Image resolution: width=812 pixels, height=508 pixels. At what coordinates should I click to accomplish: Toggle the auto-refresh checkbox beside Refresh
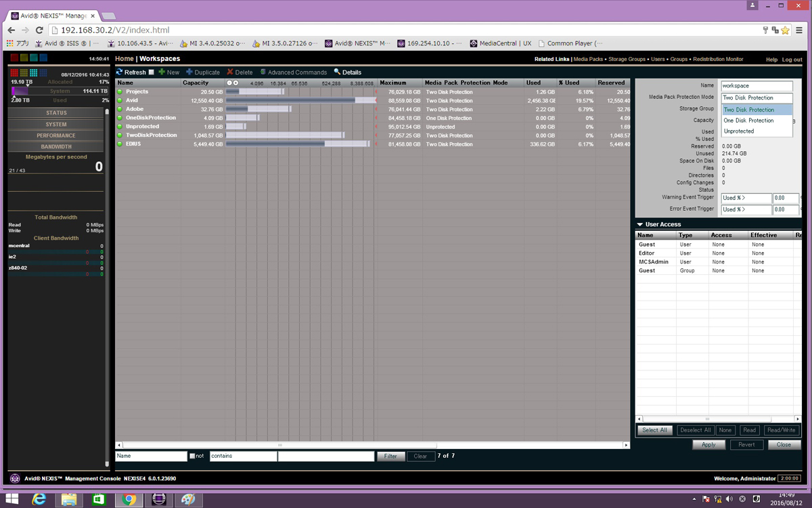pos(152,72)
